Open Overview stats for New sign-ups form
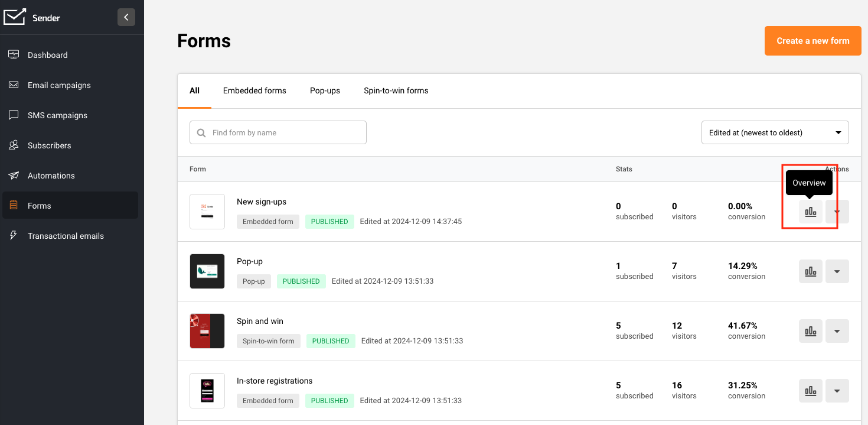This screenshot has width=868, height=425. [x=810, y=212]
